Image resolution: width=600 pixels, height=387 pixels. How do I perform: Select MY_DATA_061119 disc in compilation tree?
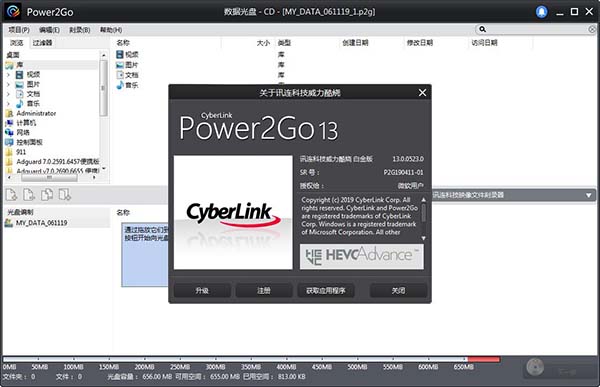[x=36, y=223]
